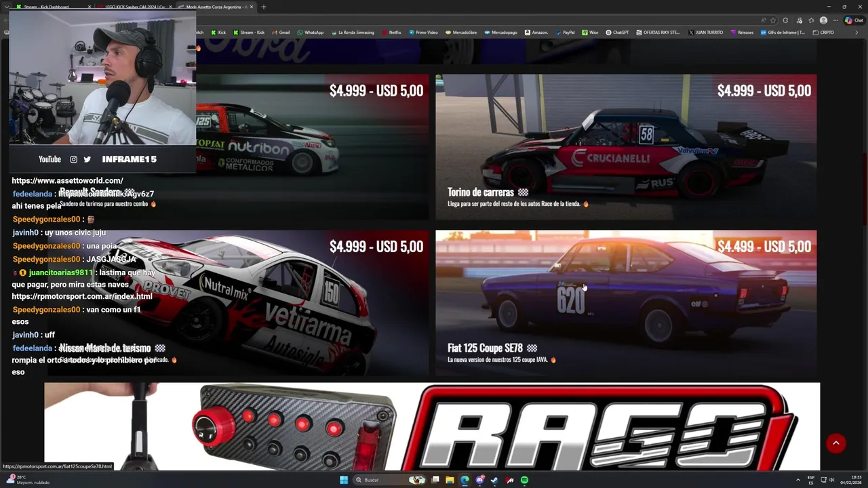Open Discord from the taskbar
This screenshot has height=488, width=868.
479,480
